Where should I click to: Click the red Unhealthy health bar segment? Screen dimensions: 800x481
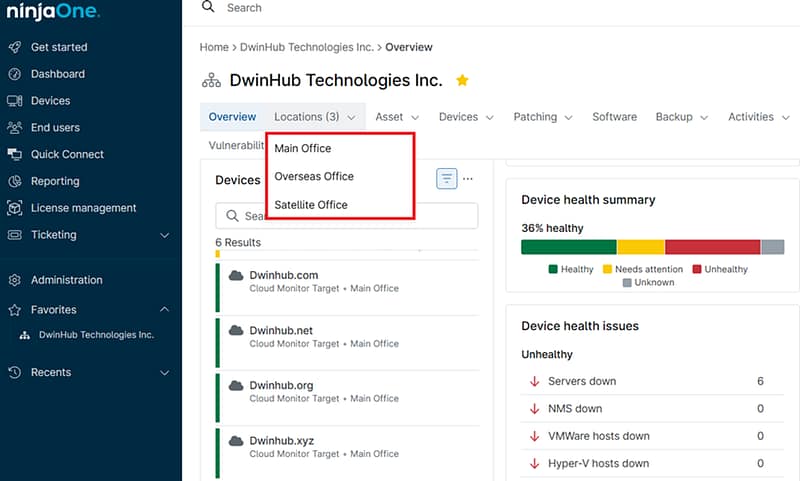(x=712, y=247)
